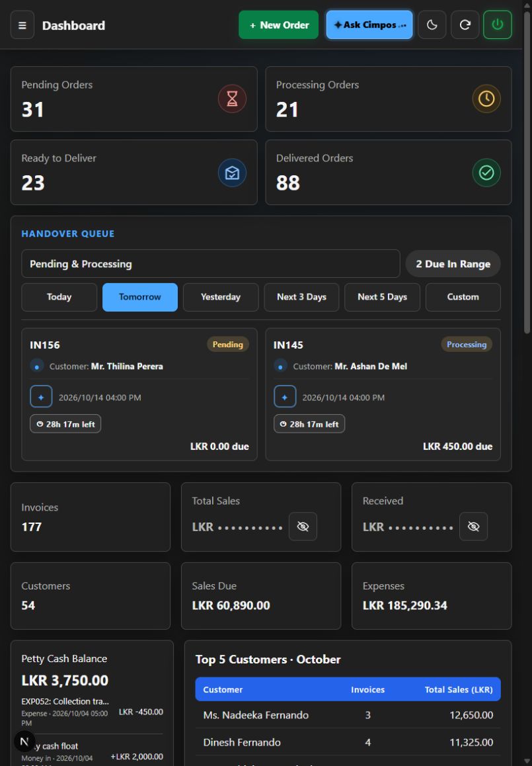Click the 28h 17m left chip on IN145
532x766 pixels.
(309, 424)
